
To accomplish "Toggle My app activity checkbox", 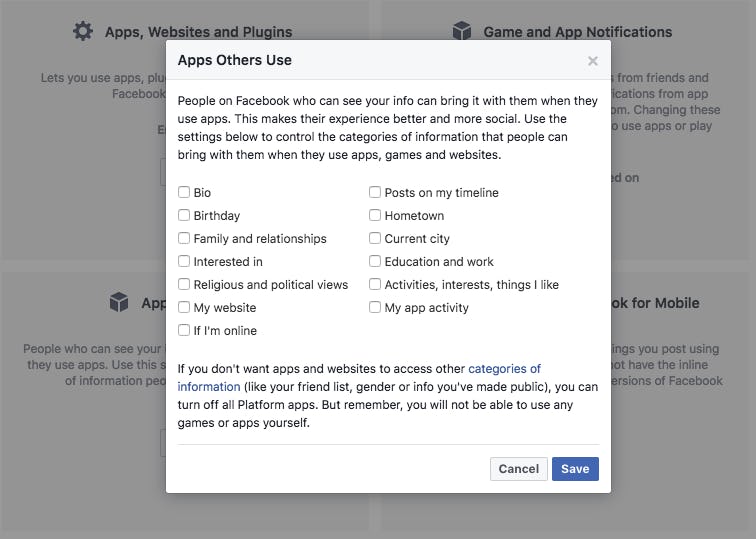I will (x=375, y=307).
